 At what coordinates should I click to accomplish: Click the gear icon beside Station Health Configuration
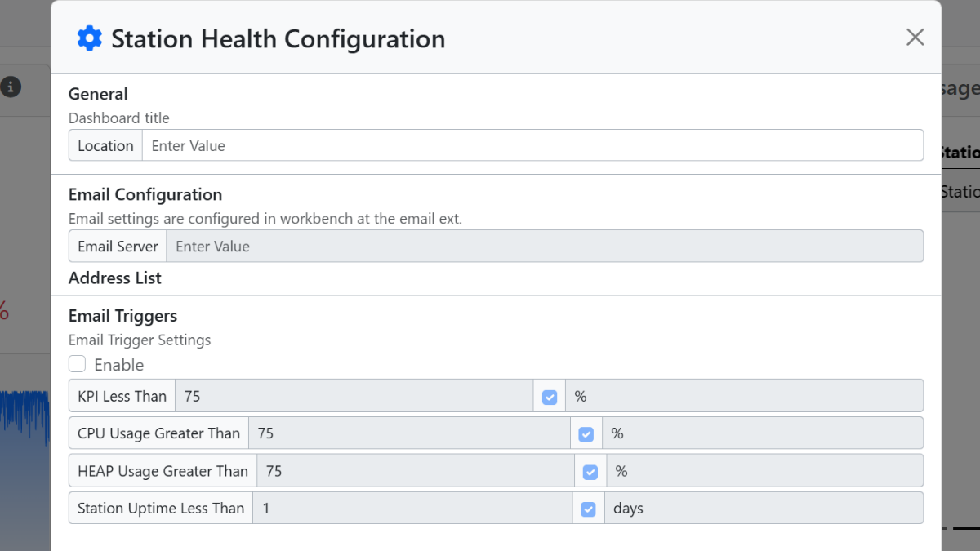tap(89, 38)
